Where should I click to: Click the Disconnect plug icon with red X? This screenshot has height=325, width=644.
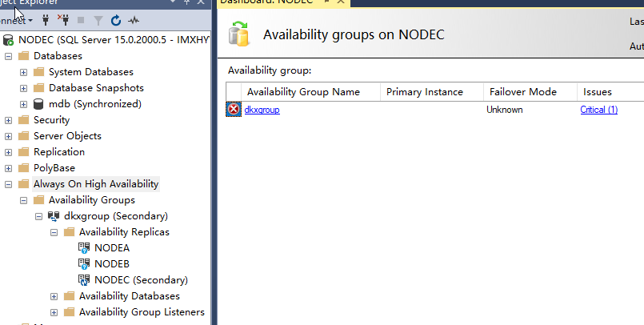coord(63,20)
